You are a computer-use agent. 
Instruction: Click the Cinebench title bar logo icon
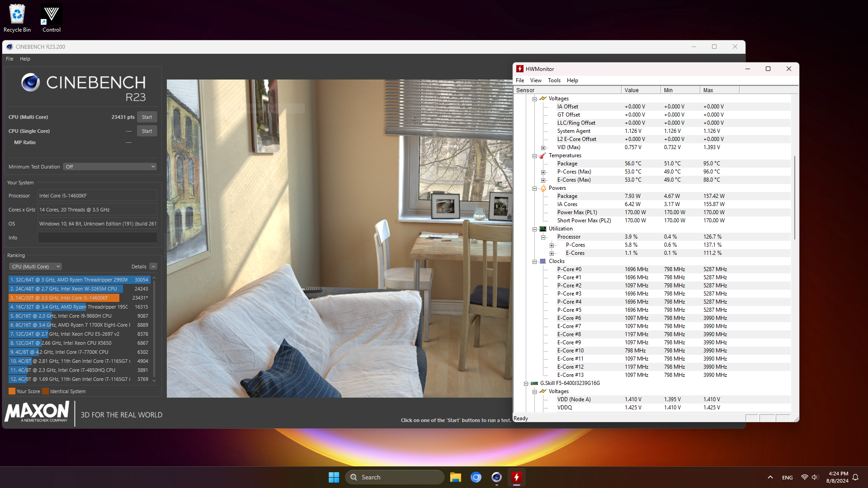(9, 47)
